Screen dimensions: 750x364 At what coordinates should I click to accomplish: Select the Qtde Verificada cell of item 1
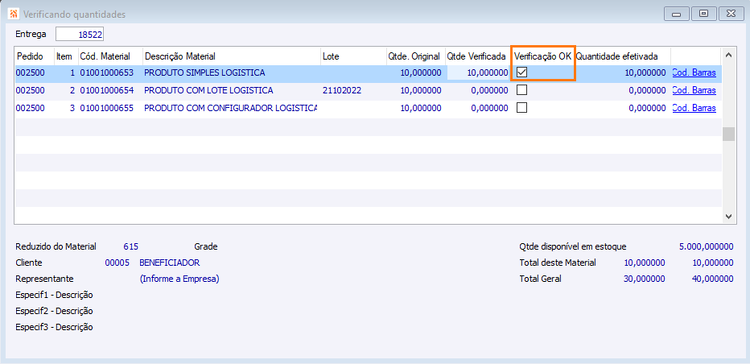coord(478,73)
